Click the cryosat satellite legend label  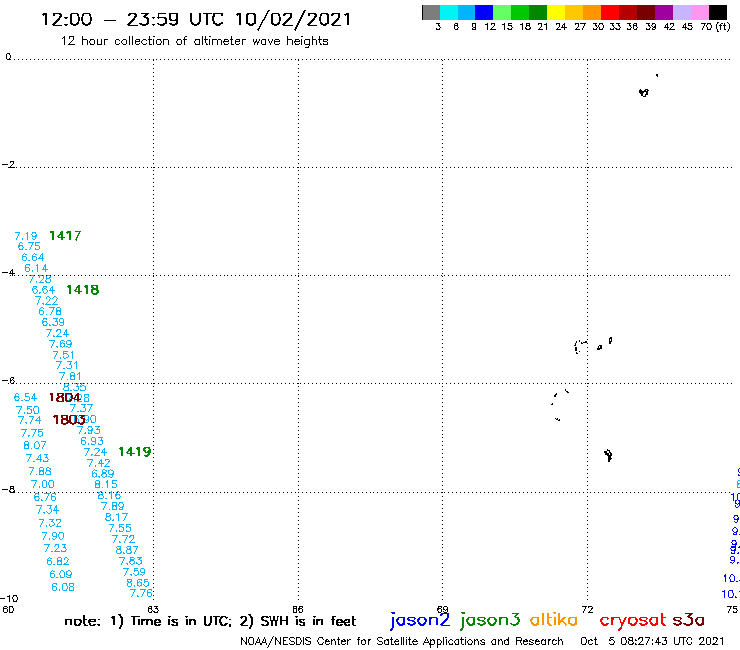[633, 620]
